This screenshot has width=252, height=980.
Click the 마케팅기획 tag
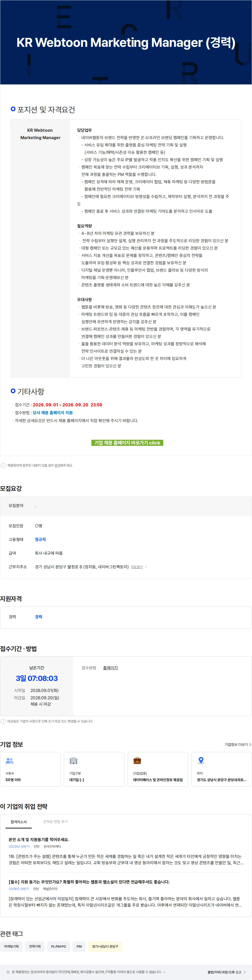[11, 946]
